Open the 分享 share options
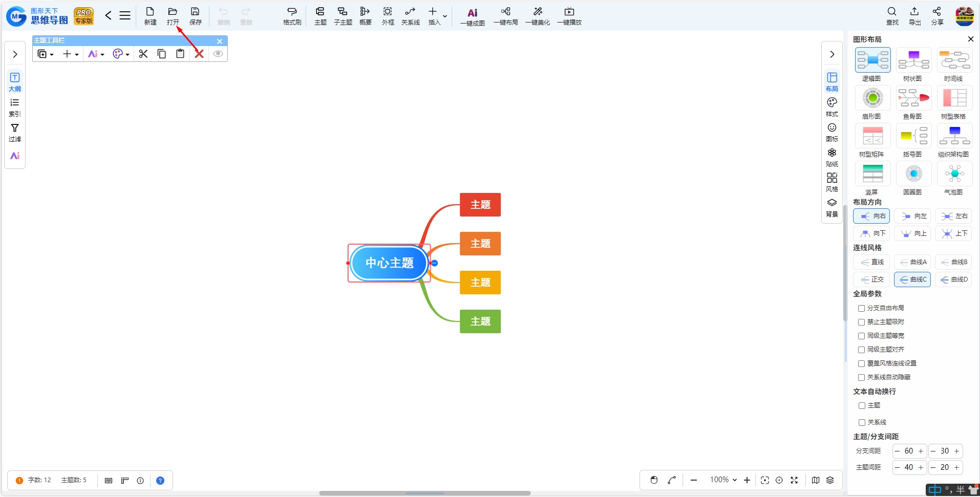 coord(937,16)
